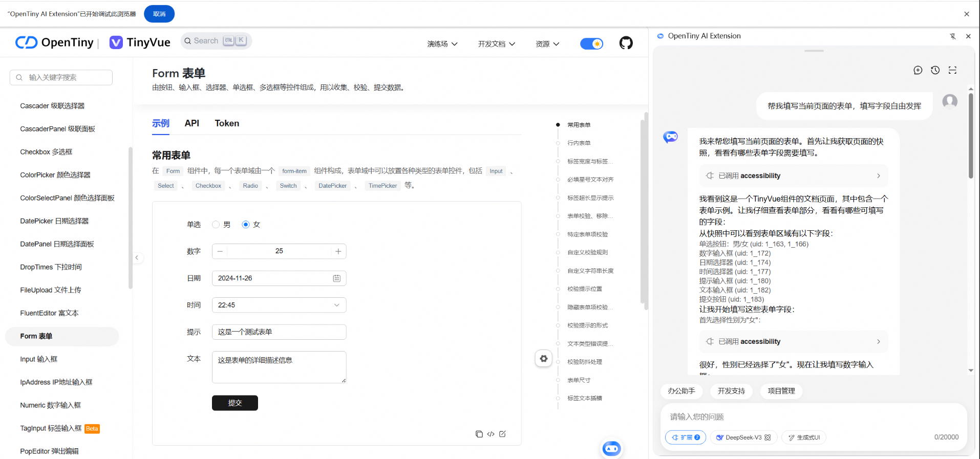Toggle the theme switch in header
Viewport: 980px width, 459px height.
coord(591,43)
